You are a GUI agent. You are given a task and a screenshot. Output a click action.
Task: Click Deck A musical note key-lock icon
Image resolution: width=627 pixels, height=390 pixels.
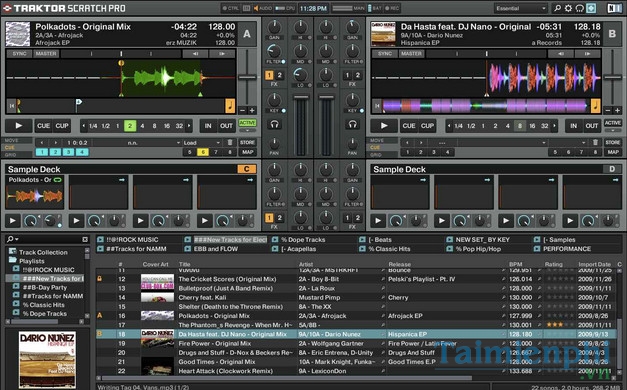(x=230, y=106)
